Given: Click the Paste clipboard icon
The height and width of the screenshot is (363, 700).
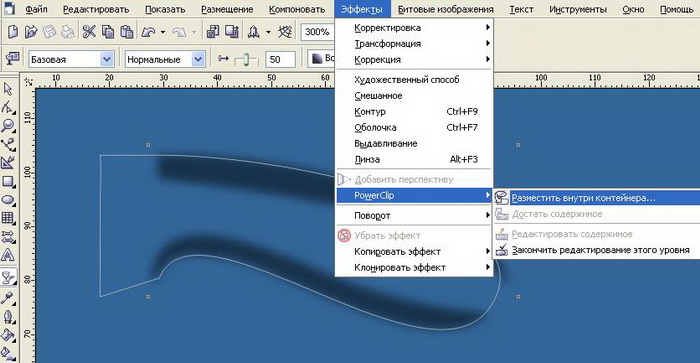Looking at the screenshot, I should point(127,32).
